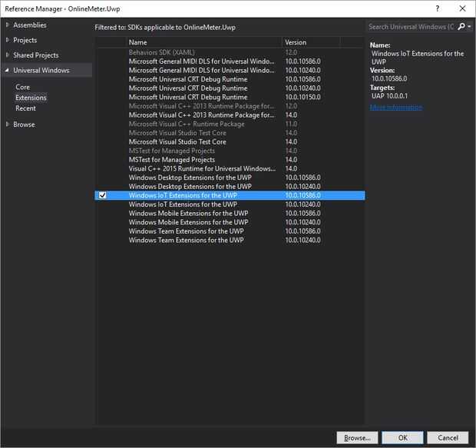
Task: Select Windows Team Extensions 10.0.10240.0 row
Action: [x=230, y=240]
